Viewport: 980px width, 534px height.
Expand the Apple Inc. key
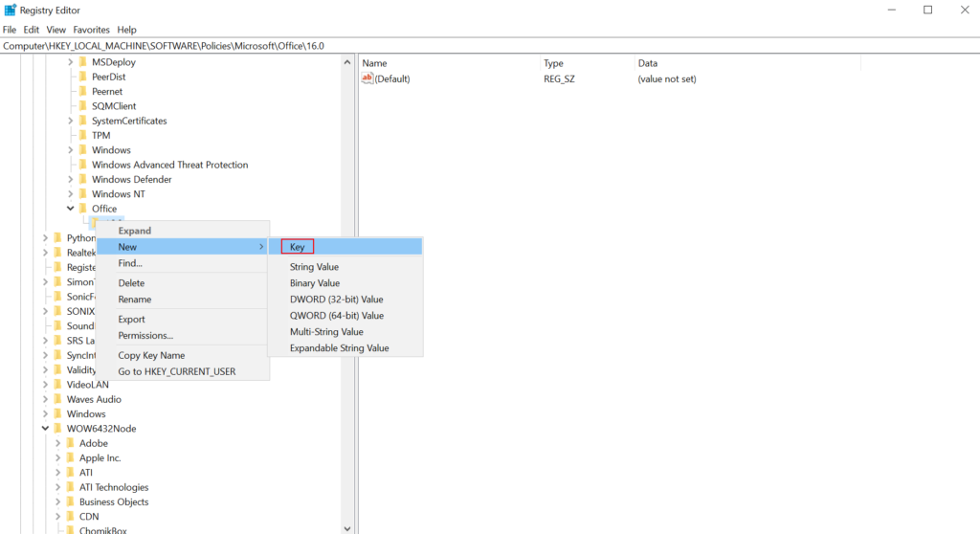57,457
